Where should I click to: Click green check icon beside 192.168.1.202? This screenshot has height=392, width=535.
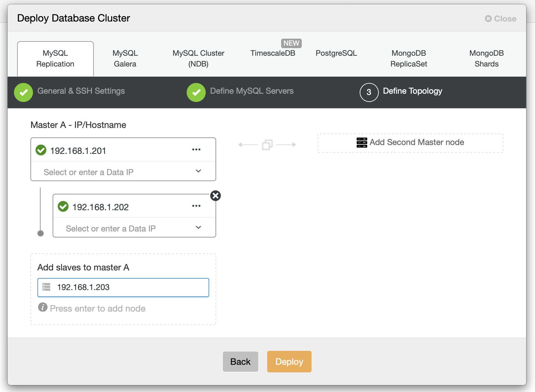[x=63, y=206]
